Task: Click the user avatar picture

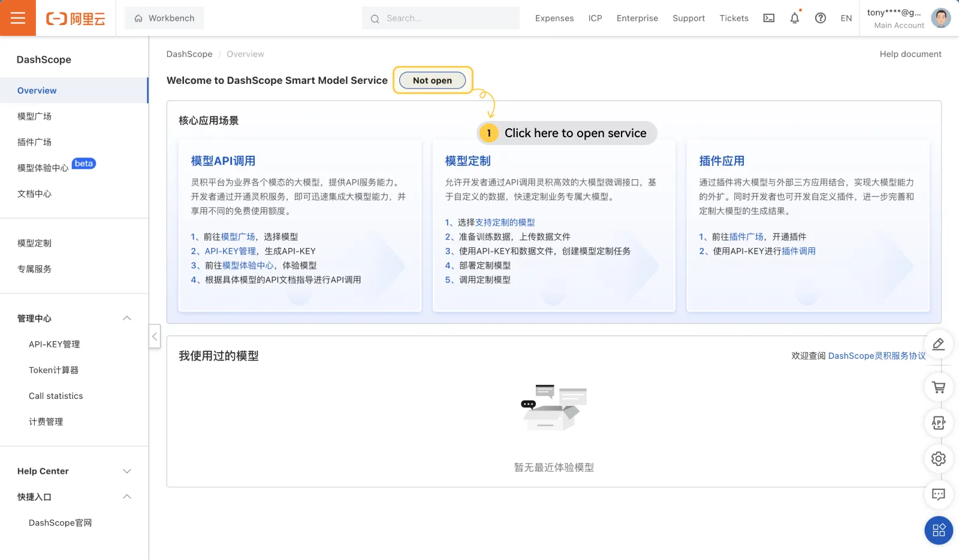Action: pos(940,18)
